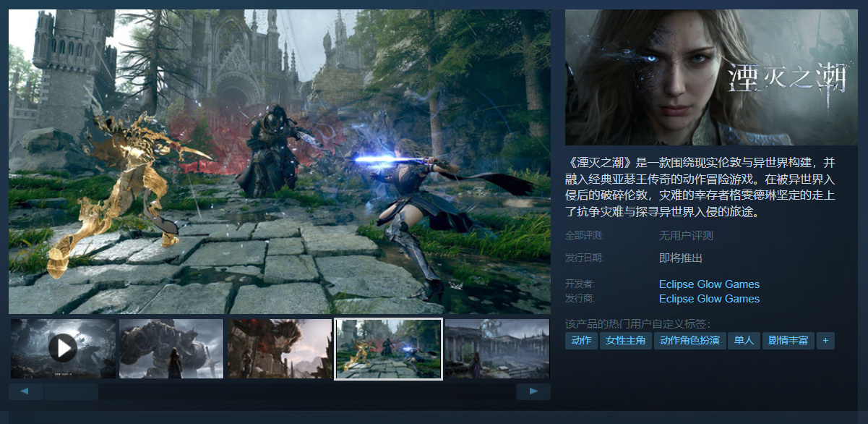Image resolution: width=868 pixels, height=424 pixels.
Task: Click the plus button to add tags
Action: [825, 341]
